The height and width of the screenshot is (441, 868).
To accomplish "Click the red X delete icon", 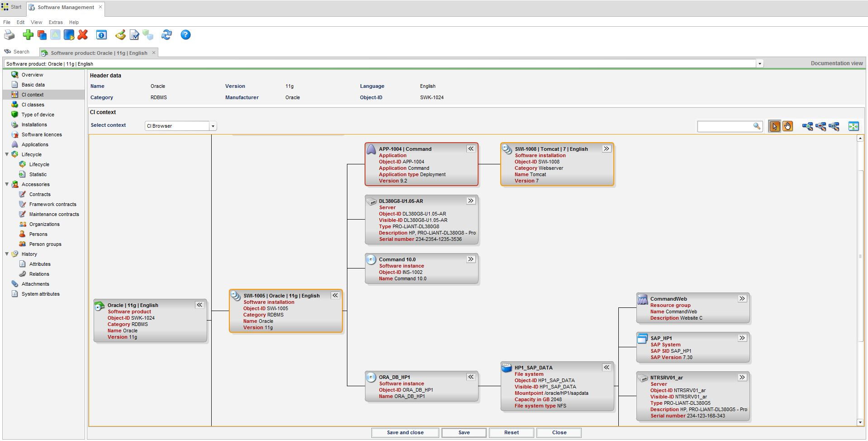I will coord(82,35).
